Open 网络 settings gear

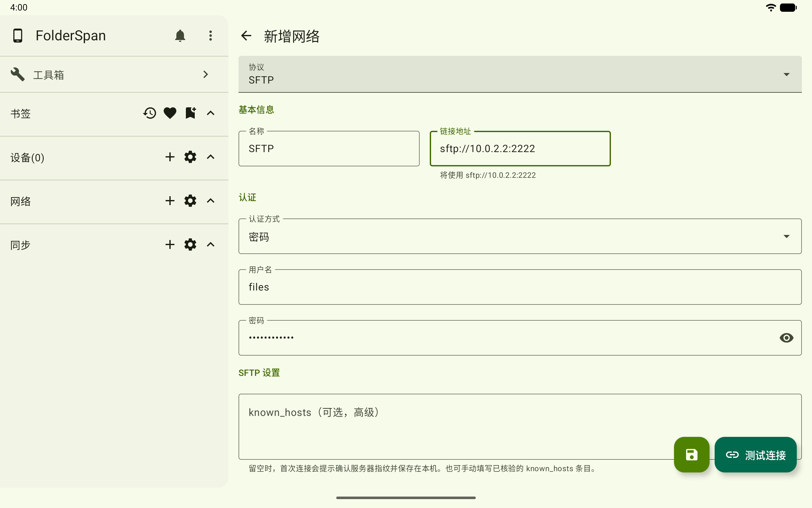coord(190,201)
